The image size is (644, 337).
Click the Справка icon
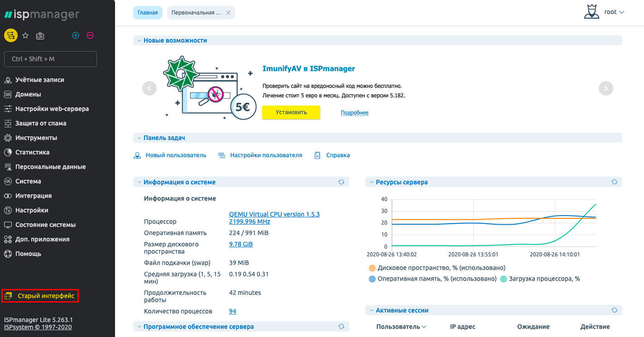click(317, 155)
